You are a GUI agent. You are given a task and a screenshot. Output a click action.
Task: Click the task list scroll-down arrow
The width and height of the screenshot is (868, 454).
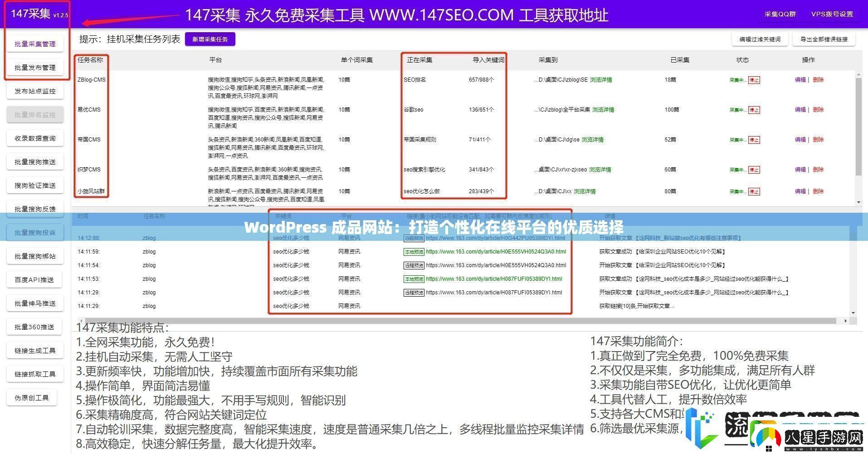coord(858,202)
